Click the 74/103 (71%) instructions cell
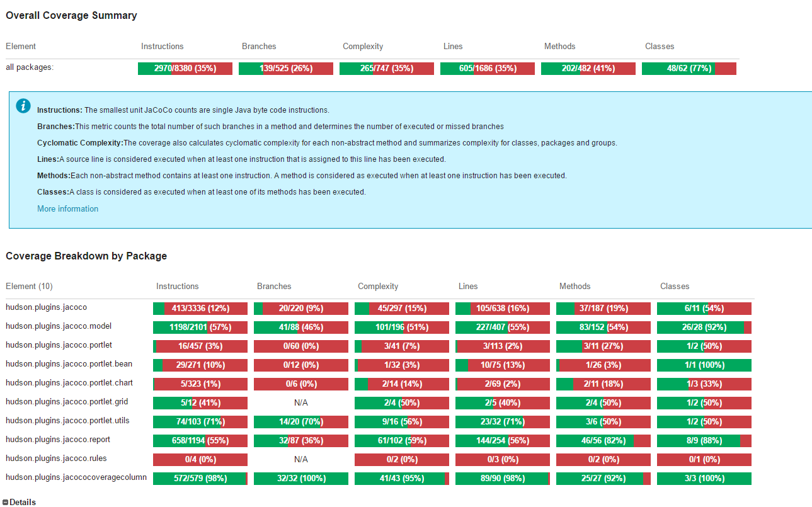This screenshot has height=507, width=812. (x=200, y=422)
